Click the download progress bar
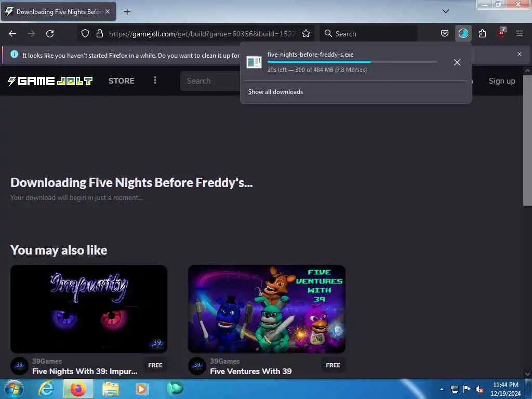 point(352,62)
